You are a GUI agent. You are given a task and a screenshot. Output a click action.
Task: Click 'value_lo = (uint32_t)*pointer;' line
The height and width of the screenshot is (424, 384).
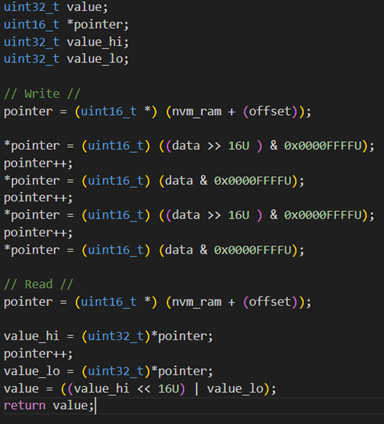click(108, 371)
